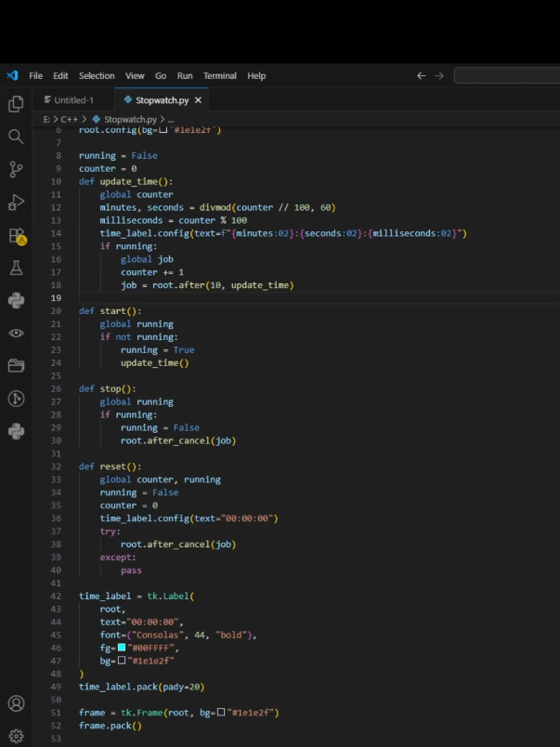Open the Accounts menu icon
560x747 pixels.
16,703
